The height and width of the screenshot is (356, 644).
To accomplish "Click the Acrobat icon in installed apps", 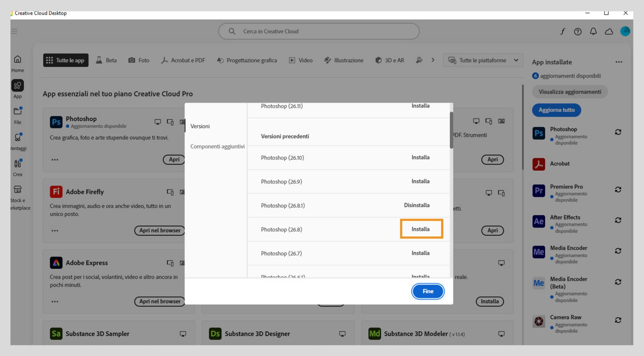I will (539, 164).
